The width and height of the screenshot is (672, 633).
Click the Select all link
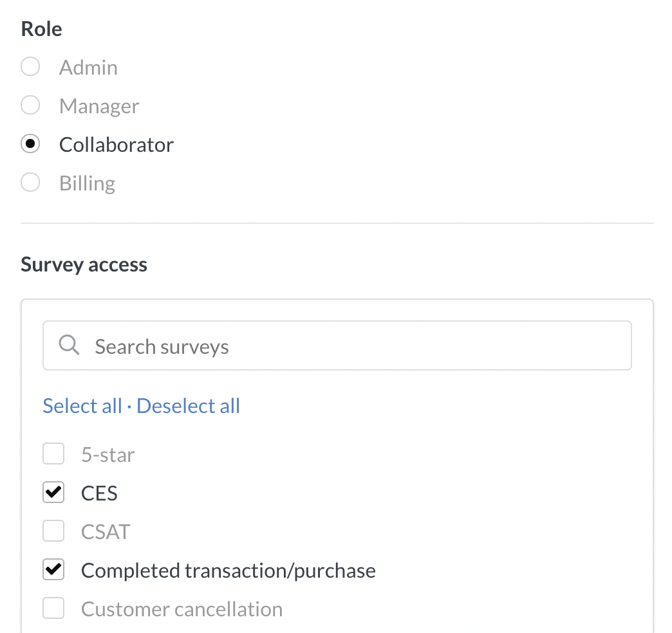tap(82, 406)
